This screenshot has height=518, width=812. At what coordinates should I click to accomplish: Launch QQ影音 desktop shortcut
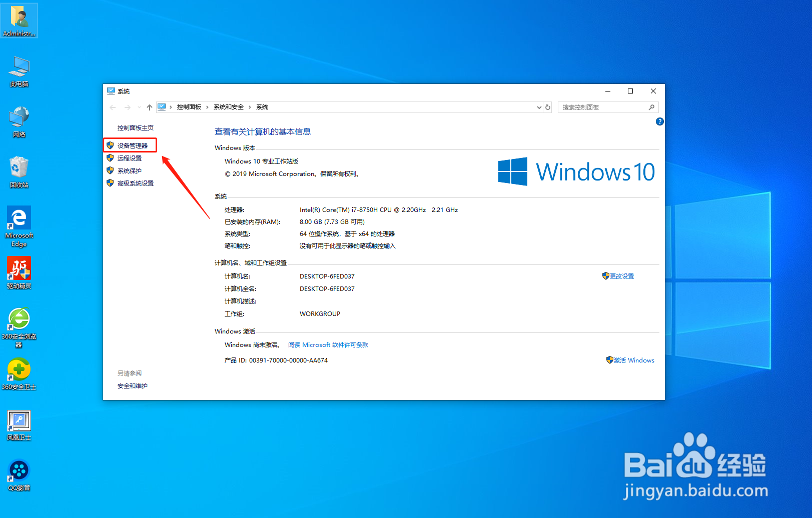pos(19,476)
